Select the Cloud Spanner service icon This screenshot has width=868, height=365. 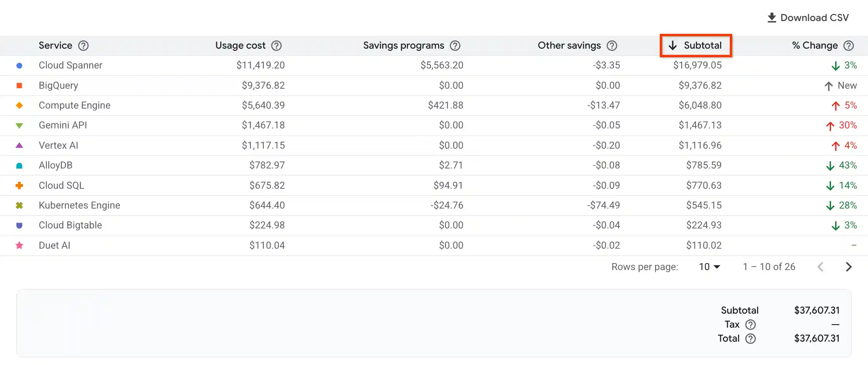19,65
